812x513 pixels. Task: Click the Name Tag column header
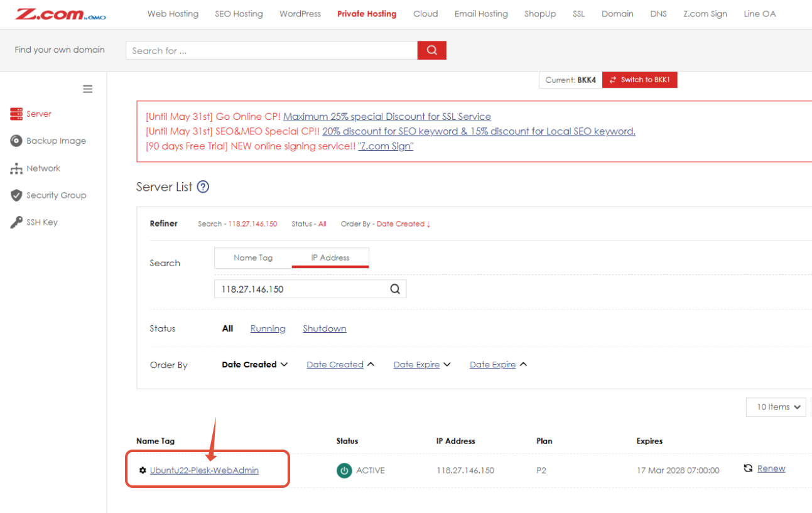tap(155, 441)
